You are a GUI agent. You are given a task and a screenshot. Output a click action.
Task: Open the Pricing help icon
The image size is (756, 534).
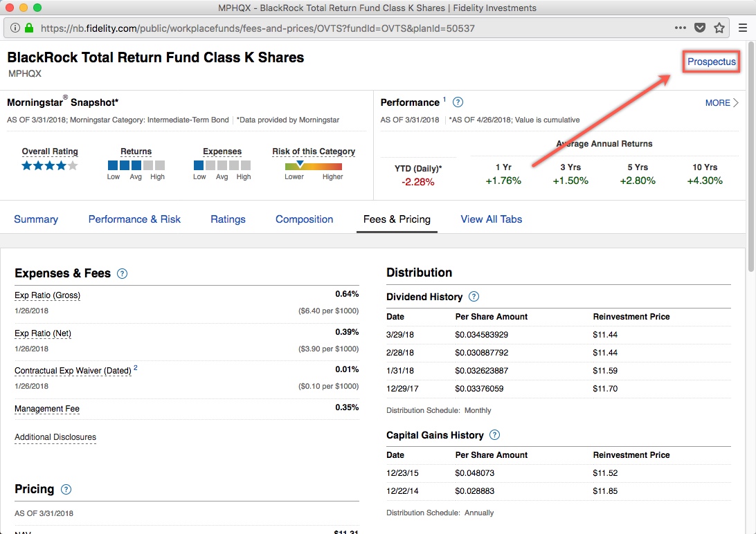pyautogui.click(x=66, y=489)
